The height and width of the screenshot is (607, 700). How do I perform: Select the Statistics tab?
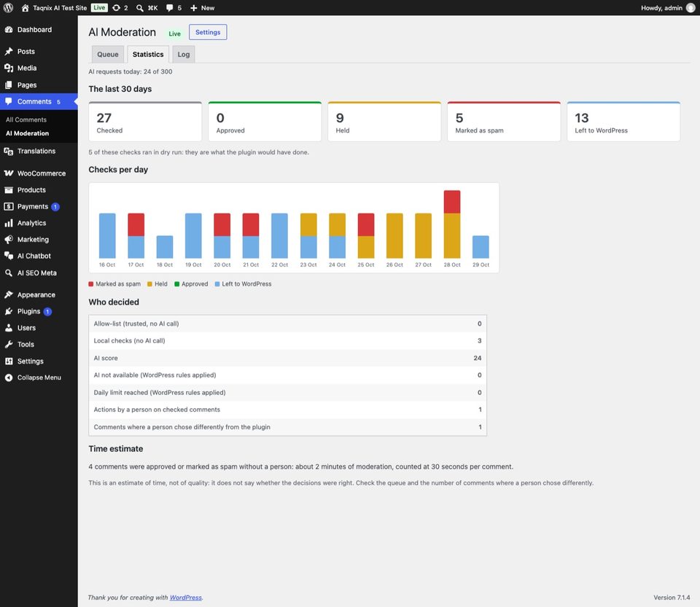coord(148,55)
